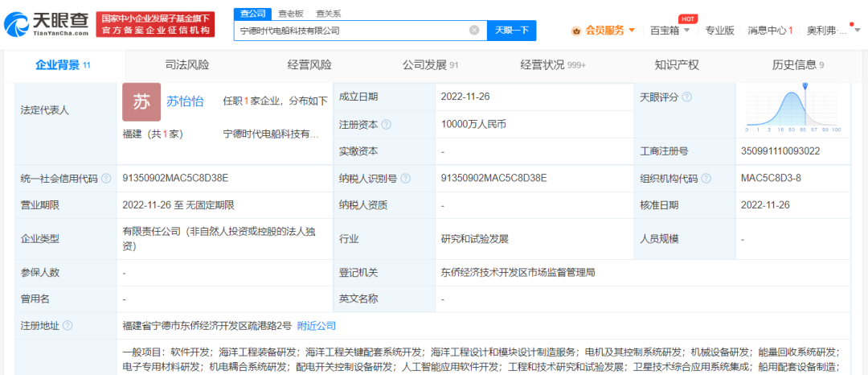The width and height of the screenshot is (868, 375).
Task: Select 登记机关 value 东侨经济技术开发区市场监督管理局
Action: (x=518, y=273)
